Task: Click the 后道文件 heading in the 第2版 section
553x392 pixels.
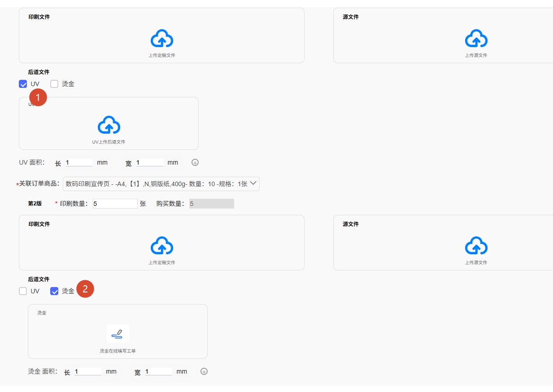Action: point(39,279)
